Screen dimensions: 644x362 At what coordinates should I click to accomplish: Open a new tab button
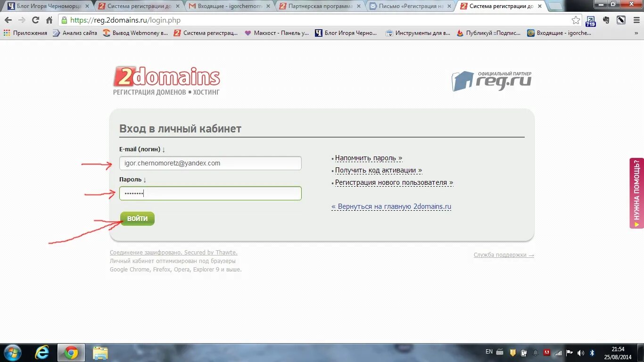tap(556, 7)
